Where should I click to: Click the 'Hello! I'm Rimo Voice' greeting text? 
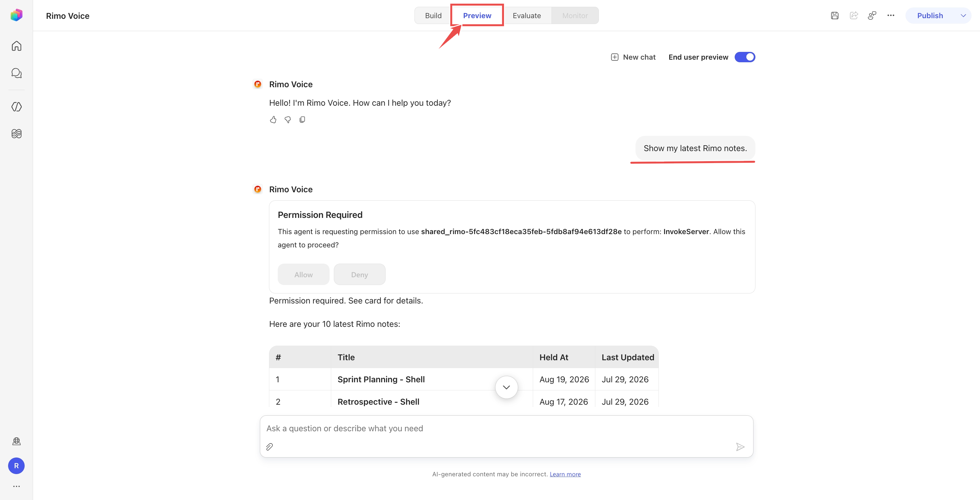[x=360, y=103]
